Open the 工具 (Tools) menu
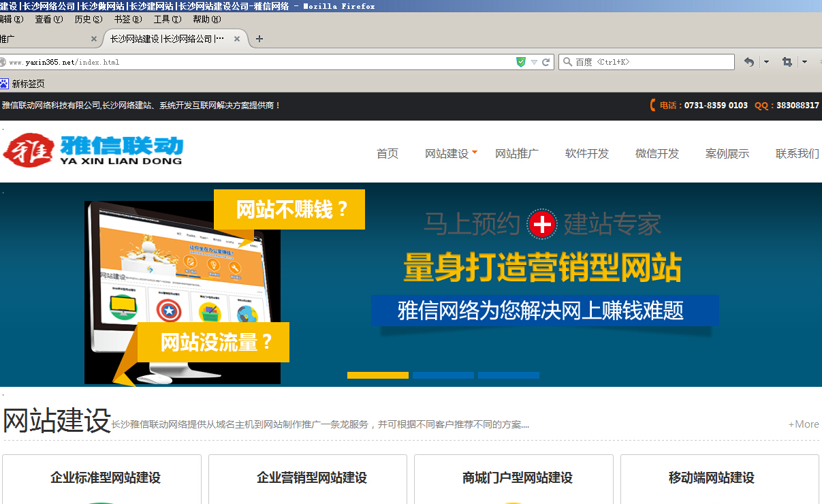The height and width of the screenshot is (504, 822). (167, 19)
